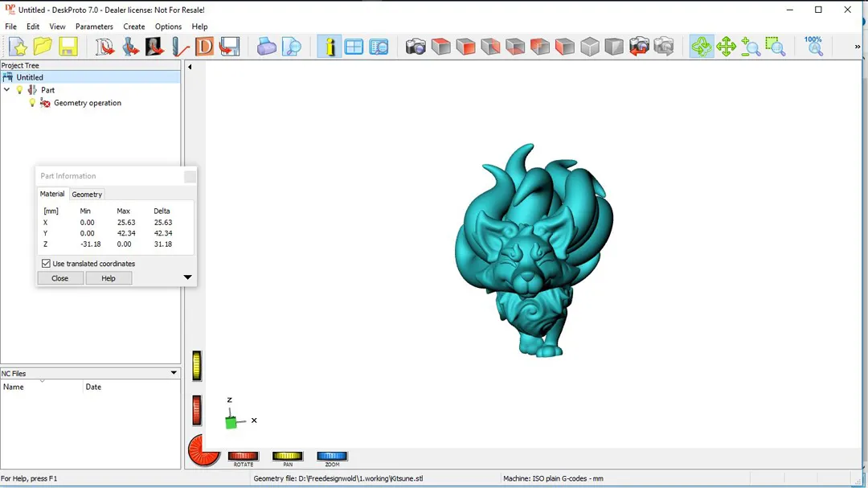Click the grayed camera icon
This screenshot has width=868, height=488.
[664, 47]
